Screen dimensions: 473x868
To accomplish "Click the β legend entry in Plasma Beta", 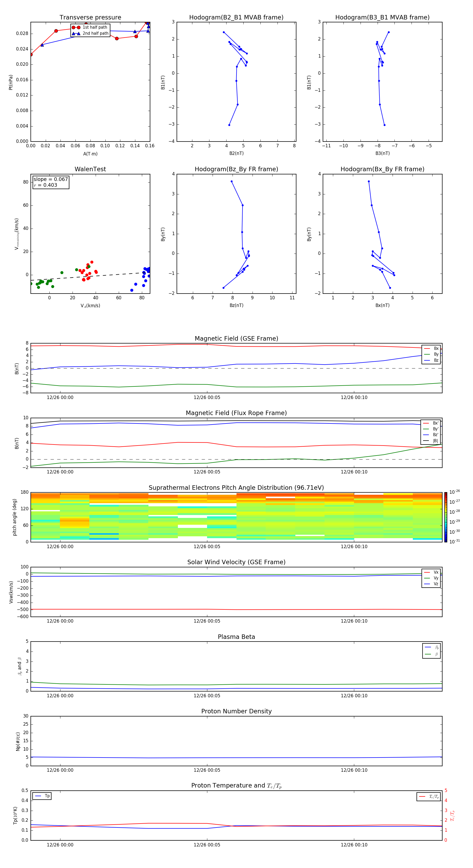I will (431, 654).
